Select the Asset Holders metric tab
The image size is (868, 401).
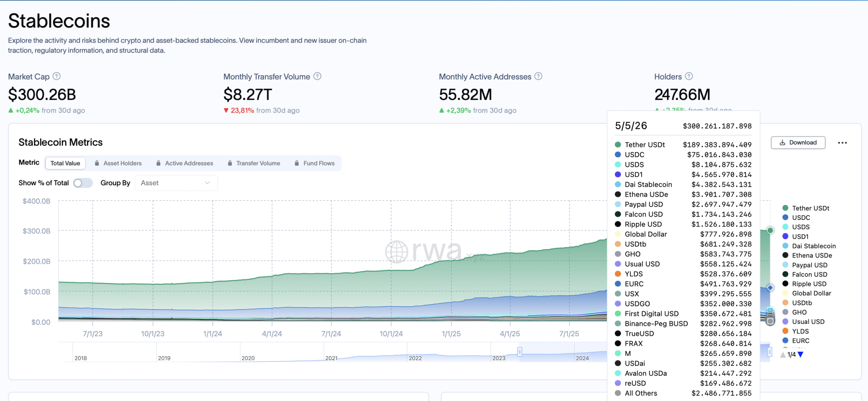tap(118, 163)
